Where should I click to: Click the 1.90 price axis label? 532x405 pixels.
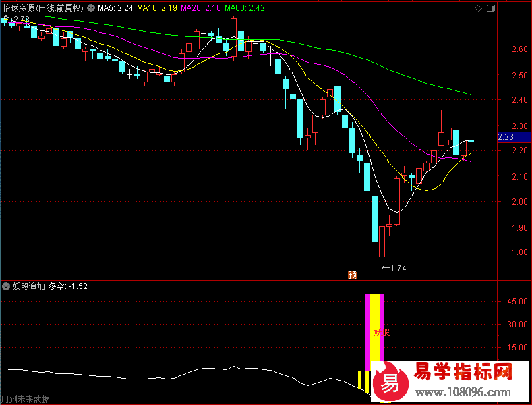click(519, 227)
